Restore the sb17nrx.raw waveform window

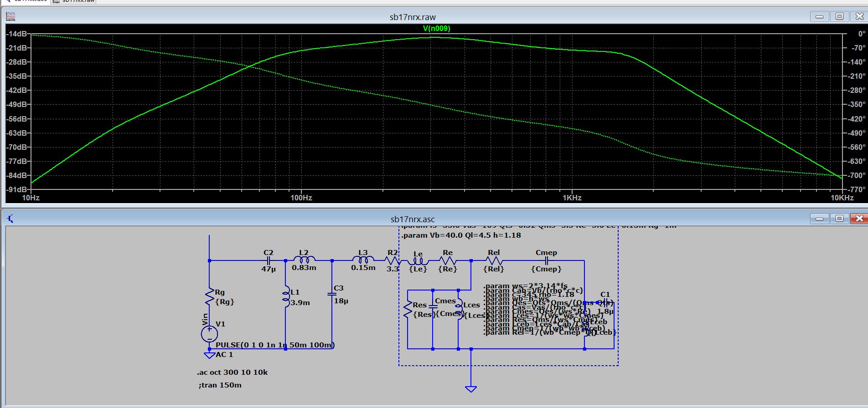point(840,17)
